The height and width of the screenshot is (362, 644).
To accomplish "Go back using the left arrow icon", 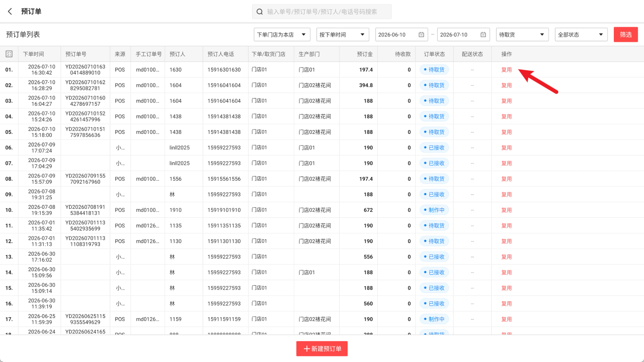I will [x=10, y=11].
